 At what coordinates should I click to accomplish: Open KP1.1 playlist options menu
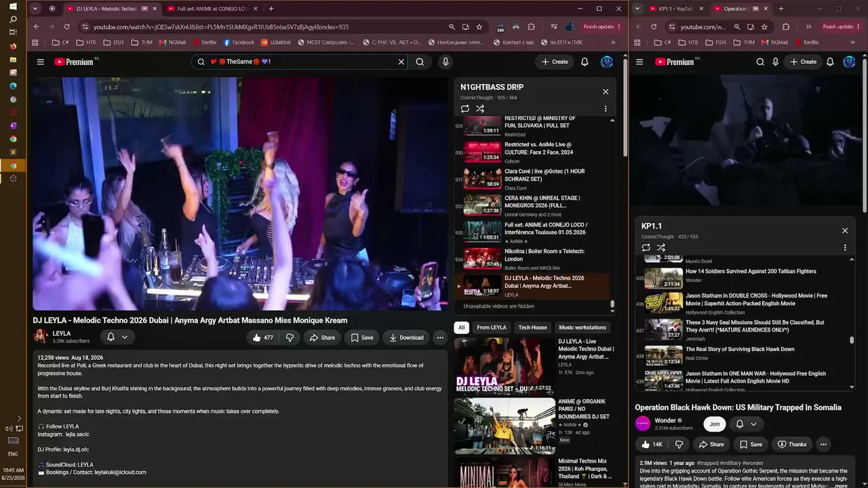tap(845, 247)
